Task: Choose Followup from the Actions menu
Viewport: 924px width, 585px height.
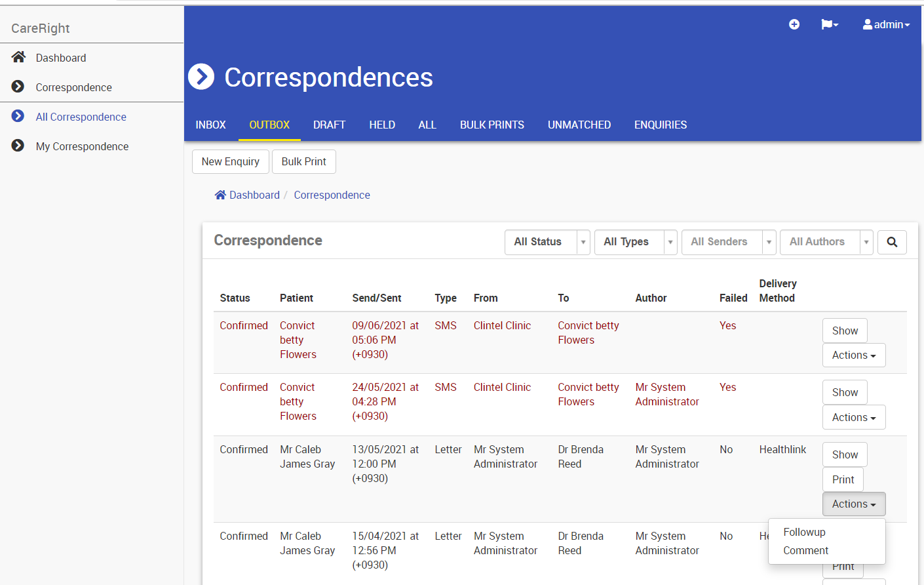Action: tap(804, 532)
